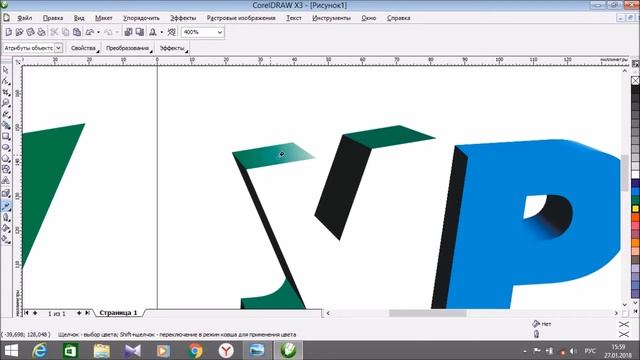Pick the yellow swatch in color palette
Screen dimensions: 640x360
point(636,209)
